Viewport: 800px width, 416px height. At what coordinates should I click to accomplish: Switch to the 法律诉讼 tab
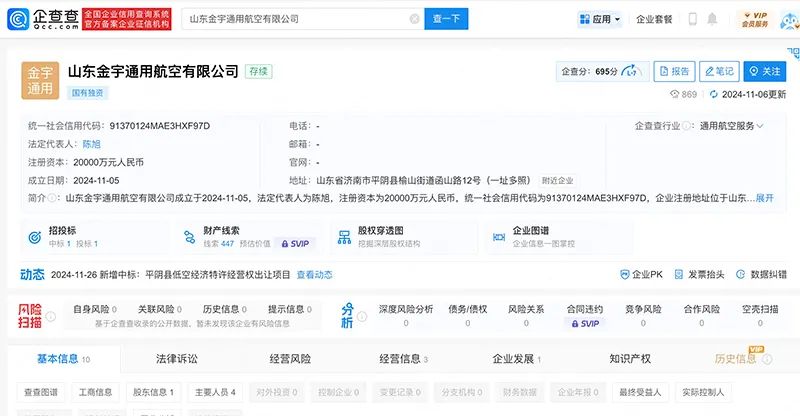pos(177,358)
